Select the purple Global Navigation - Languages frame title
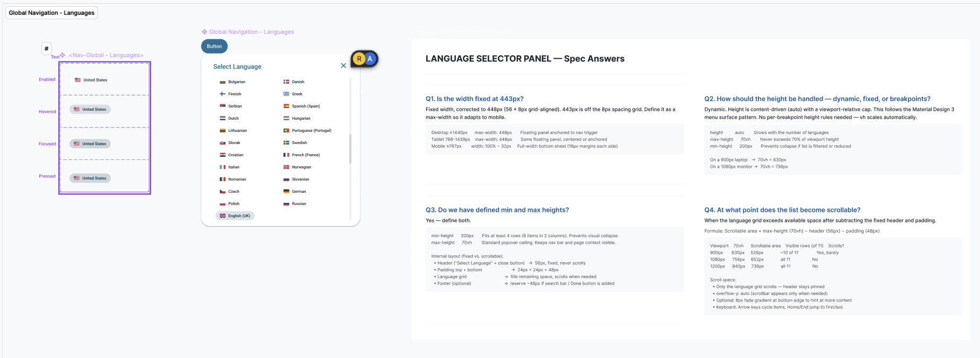 tap(248, 32)
